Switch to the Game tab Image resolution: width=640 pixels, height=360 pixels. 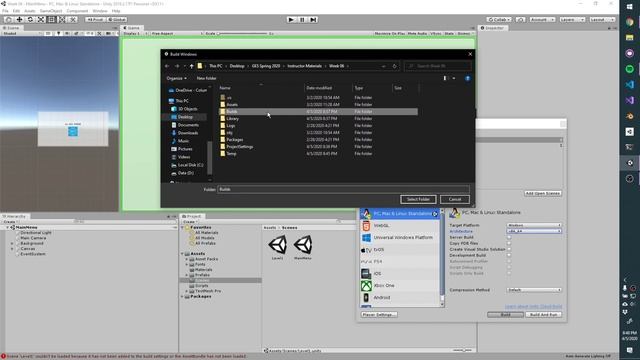point(131,28)
